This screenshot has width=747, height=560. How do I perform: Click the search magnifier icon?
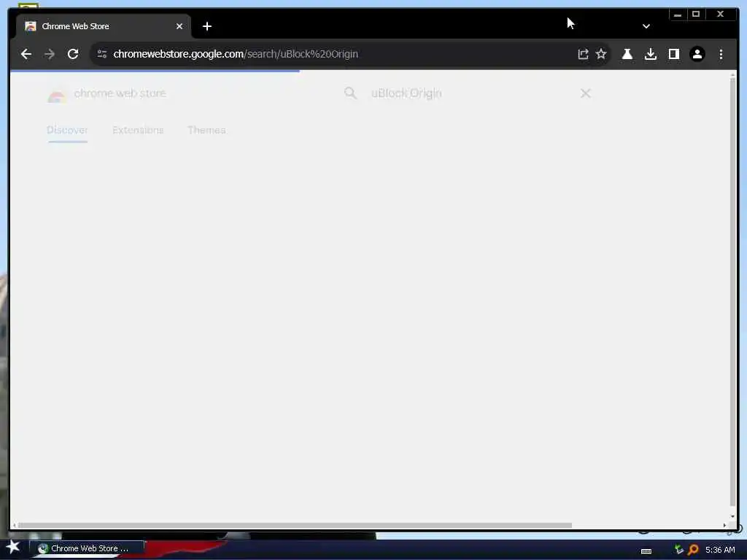pyautogui.click(x=350, y=93)
